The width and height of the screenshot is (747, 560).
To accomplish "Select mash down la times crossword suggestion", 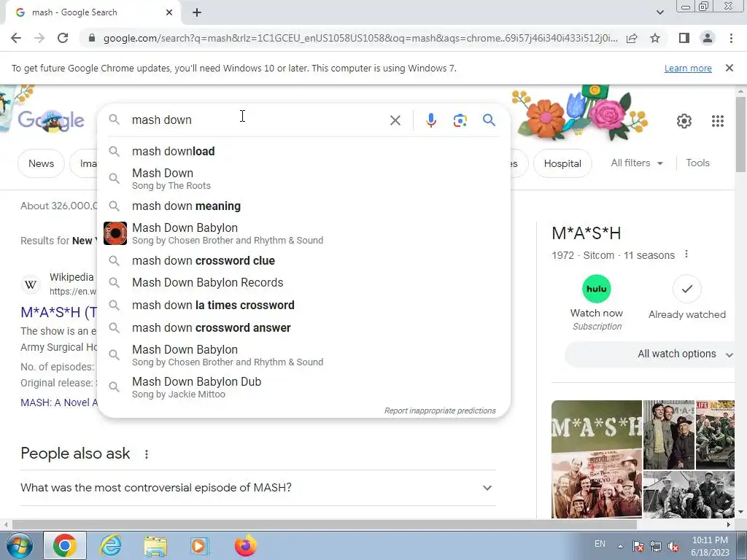I will [x=304, y=306].
